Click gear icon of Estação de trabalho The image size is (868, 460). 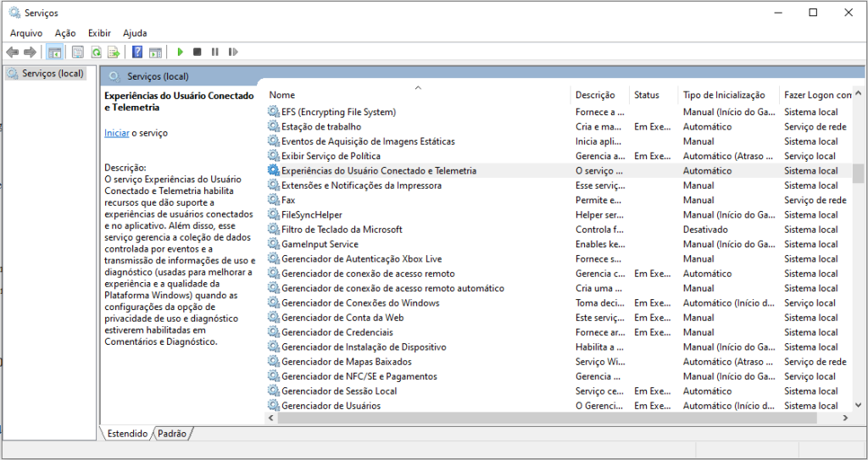click(x=274, y=127)
